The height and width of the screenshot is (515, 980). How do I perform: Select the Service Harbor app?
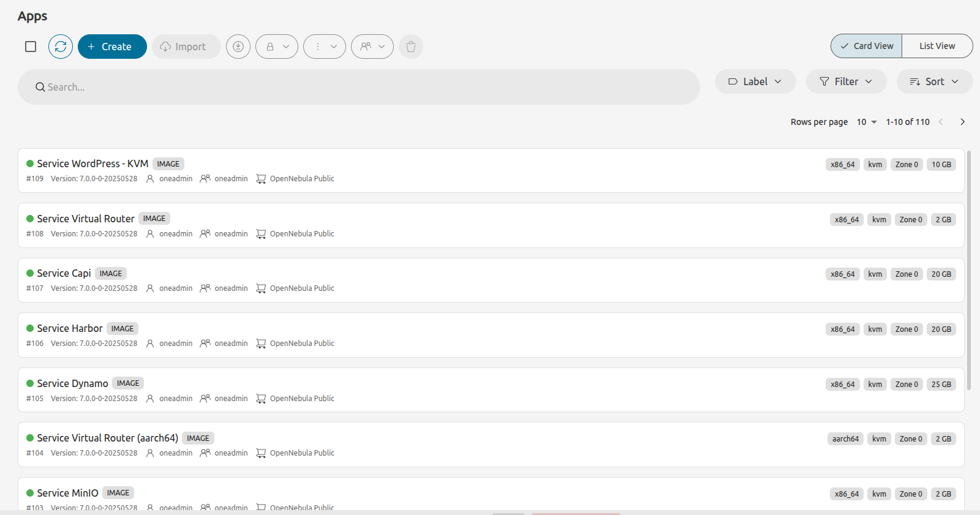coord(491,335)
